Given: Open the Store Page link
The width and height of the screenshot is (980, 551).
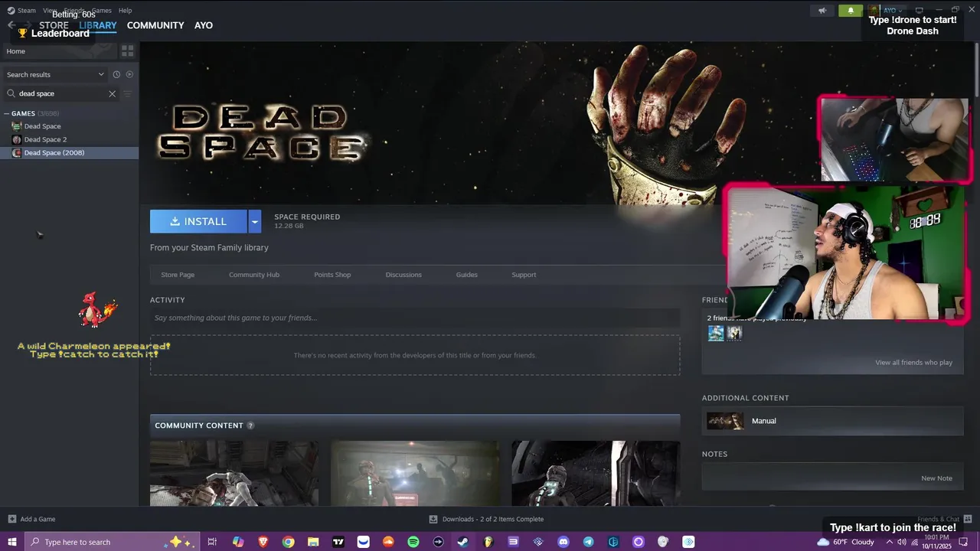Looking at the screenshot, I should click(x=178, y=275).
